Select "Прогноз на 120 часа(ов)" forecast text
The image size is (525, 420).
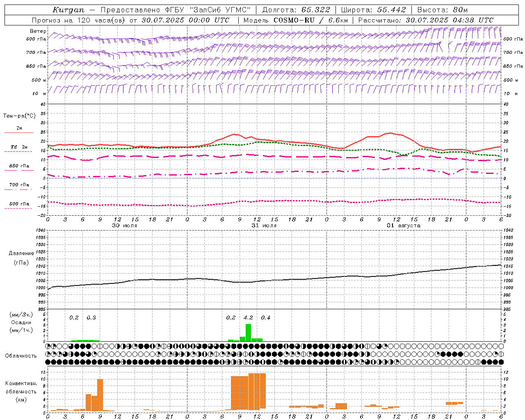coord(79,20)
